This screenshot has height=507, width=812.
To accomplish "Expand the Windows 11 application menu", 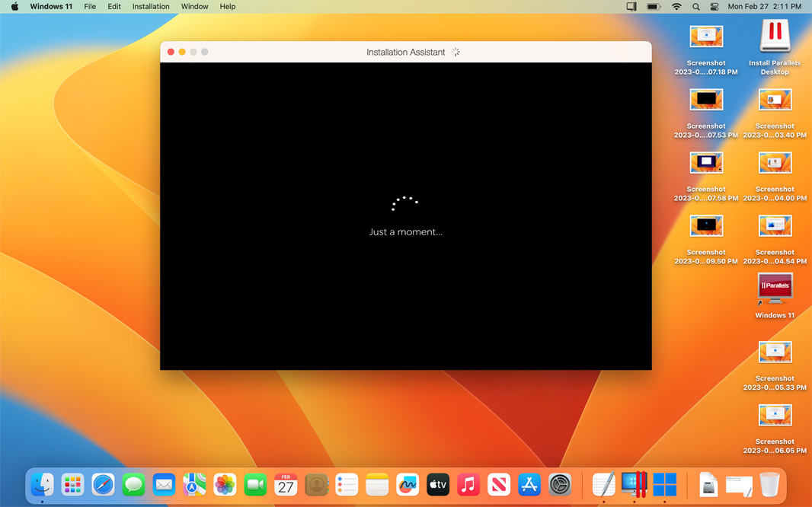I will tap(51, 7).
